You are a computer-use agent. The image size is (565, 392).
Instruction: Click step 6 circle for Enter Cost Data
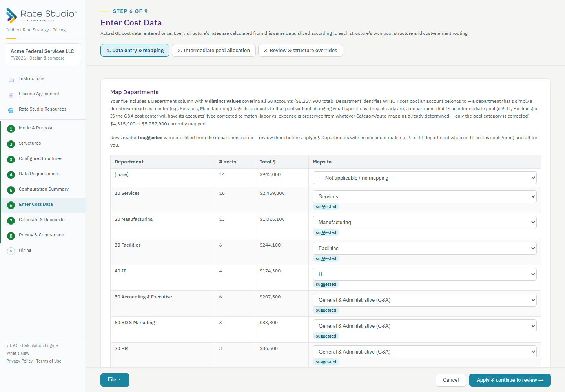[11, 205]
